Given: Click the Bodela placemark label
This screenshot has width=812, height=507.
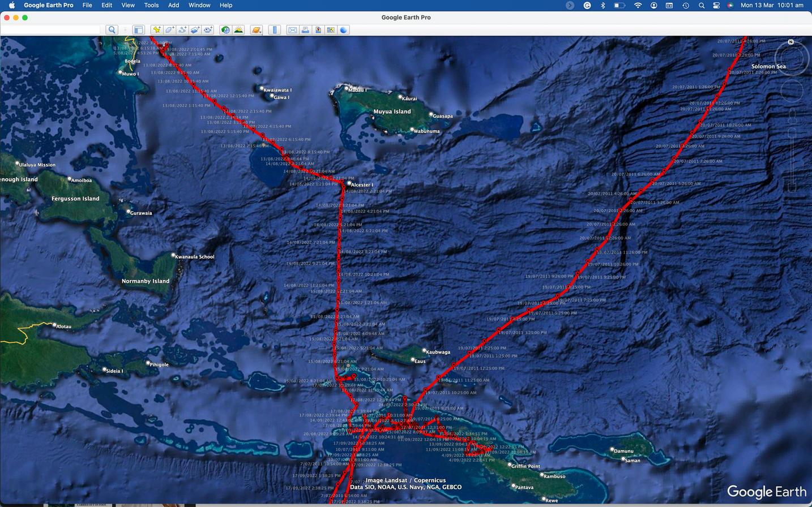Looking at the screenshot, I should click(x=132, y=61).
